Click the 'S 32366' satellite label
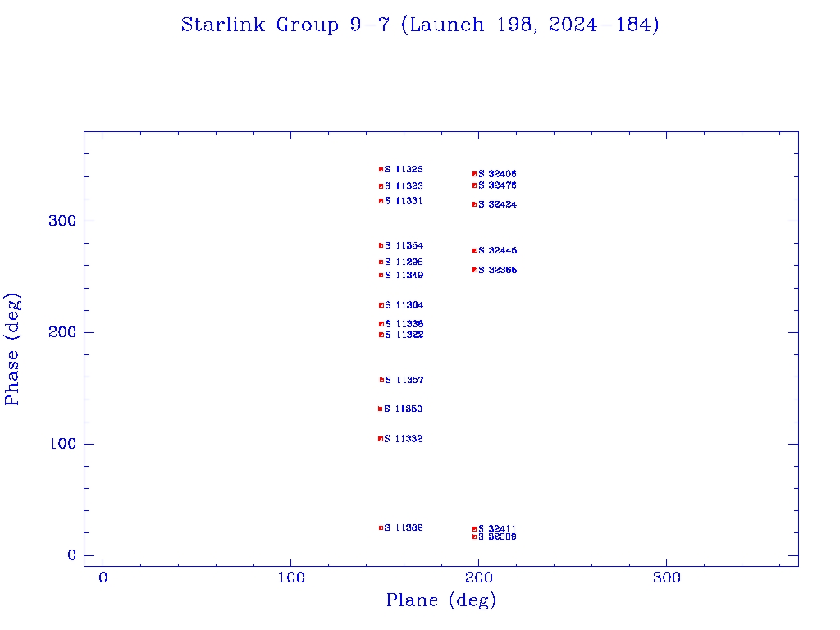 coord(498,270)
